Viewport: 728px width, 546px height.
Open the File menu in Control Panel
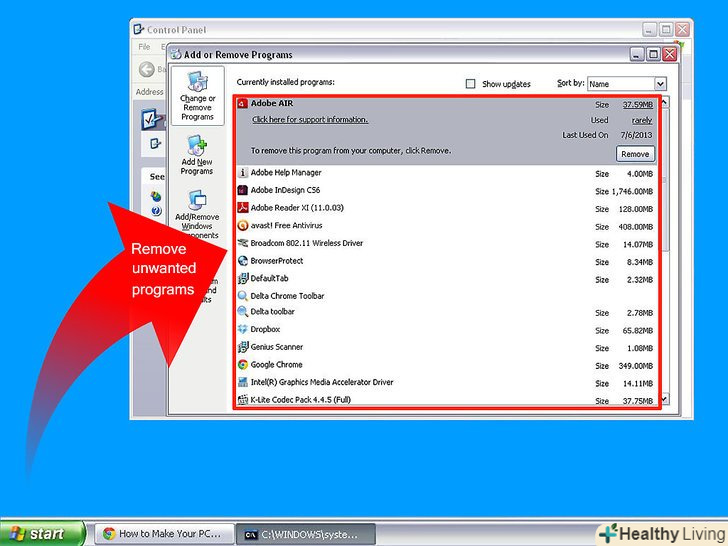[144, 47]
